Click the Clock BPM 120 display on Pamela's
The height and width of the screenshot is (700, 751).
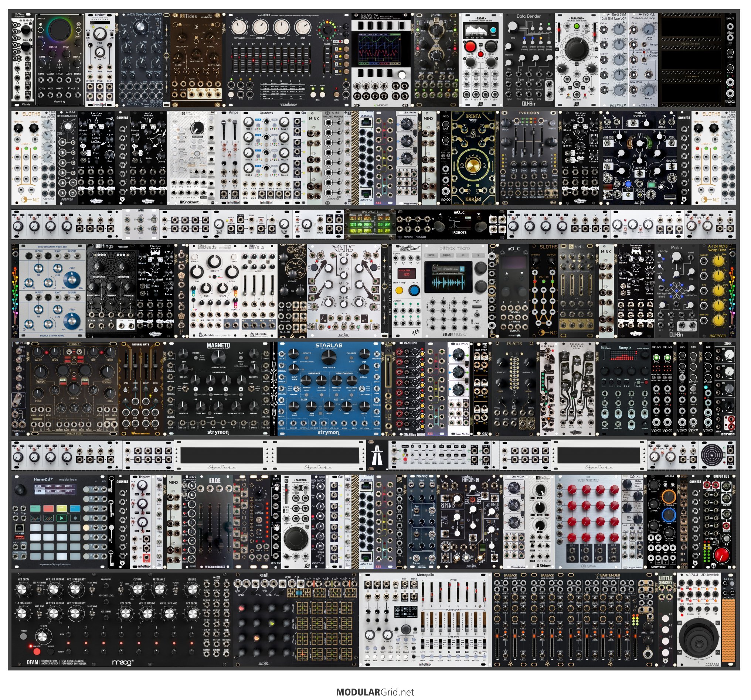(406, 273)
